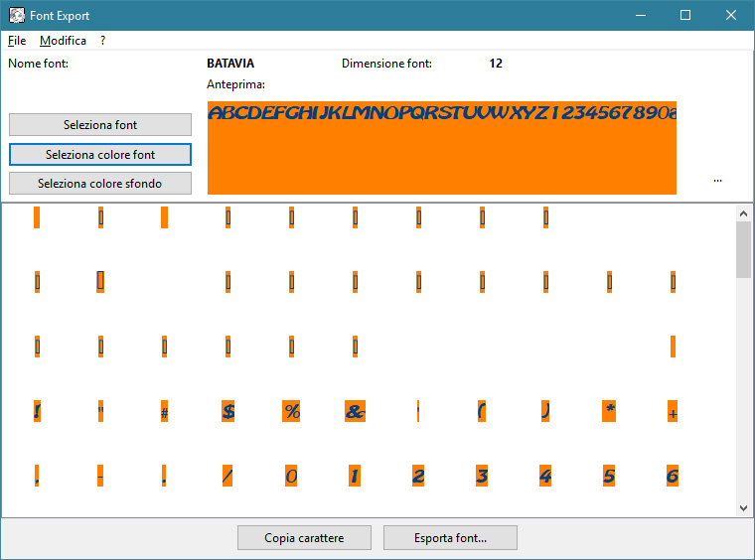Screen dimensions: 755x560
Task: Select the percent sign glyph
Action: coord(291,412)
